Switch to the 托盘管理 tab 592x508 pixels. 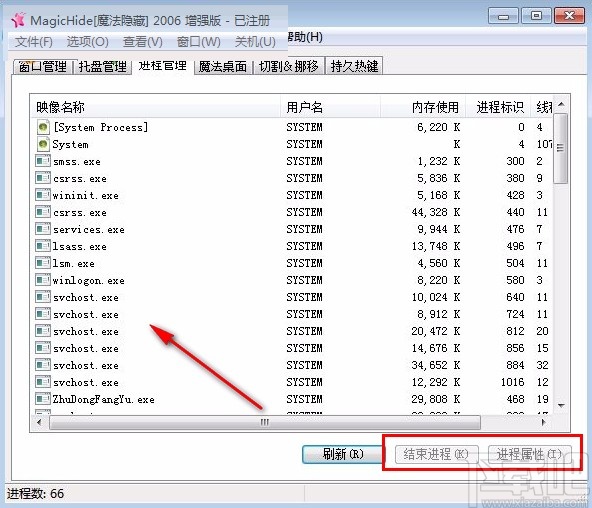click(x=102, y=67)
